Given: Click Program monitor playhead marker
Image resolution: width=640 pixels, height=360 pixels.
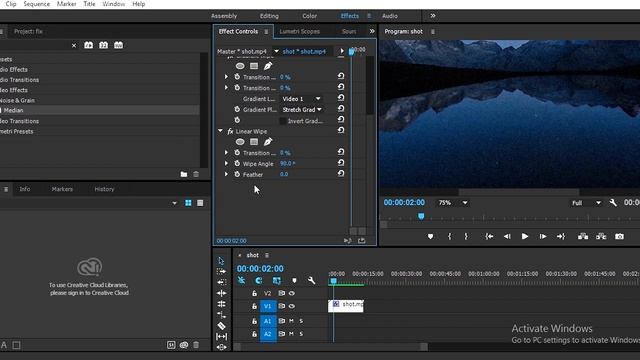Looking at the screenshot, I should tap(421, 216).
